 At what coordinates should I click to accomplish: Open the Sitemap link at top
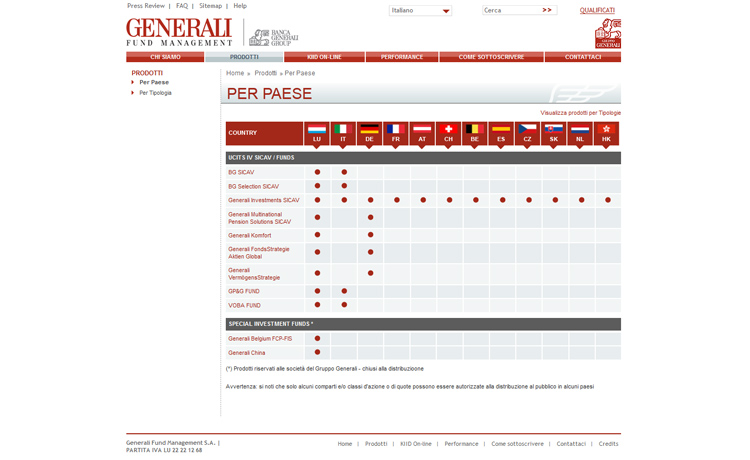210,6
